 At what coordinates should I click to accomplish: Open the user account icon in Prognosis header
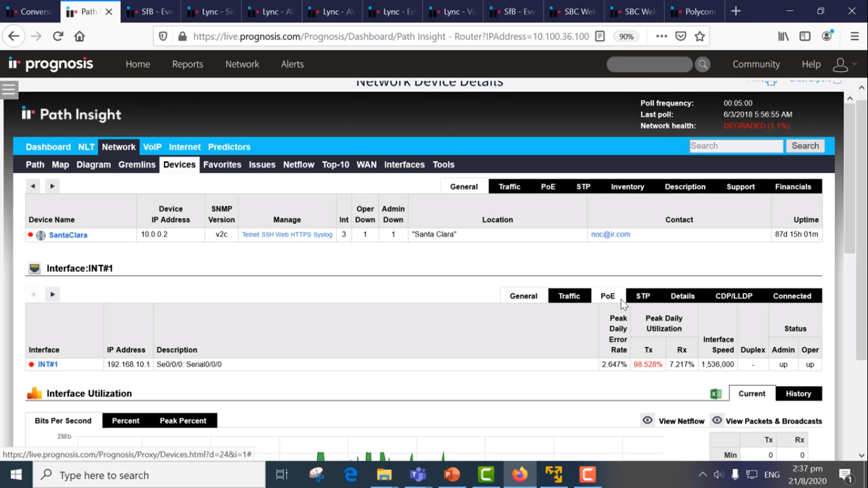(840, 64)
